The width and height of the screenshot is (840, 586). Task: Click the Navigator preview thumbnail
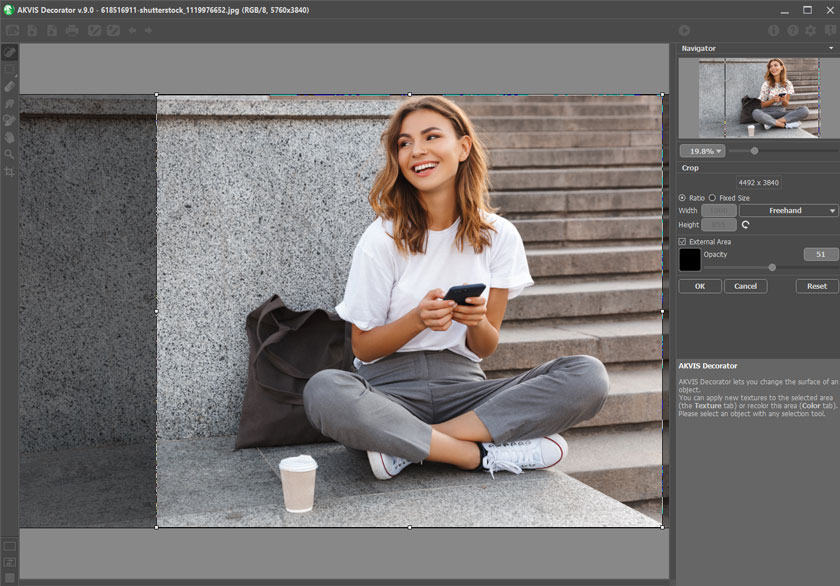tap(758, 98)
